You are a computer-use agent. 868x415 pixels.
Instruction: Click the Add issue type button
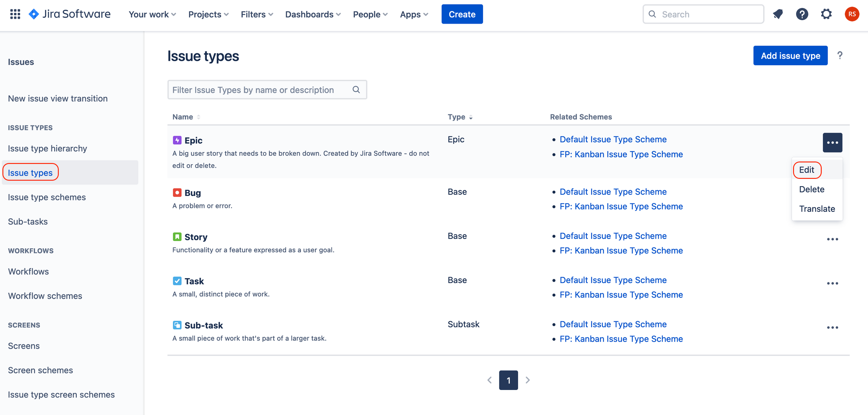(790, 56)
